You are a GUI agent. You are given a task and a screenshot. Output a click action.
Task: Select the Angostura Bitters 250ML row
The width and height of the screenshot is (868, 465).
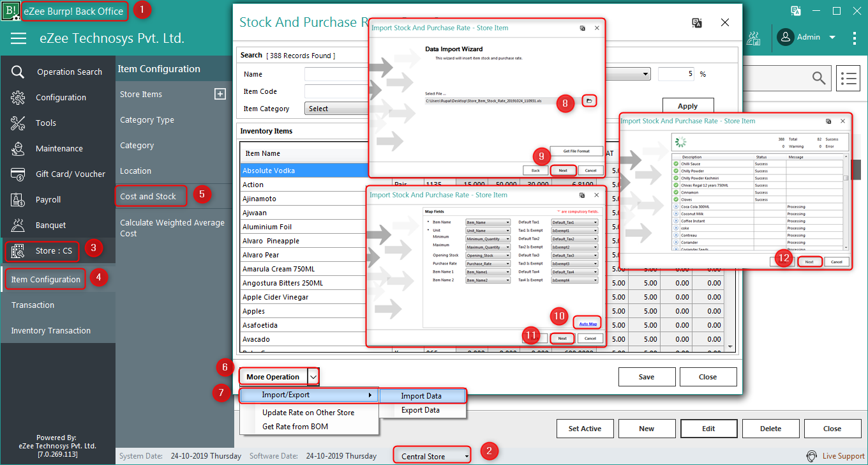304,283
